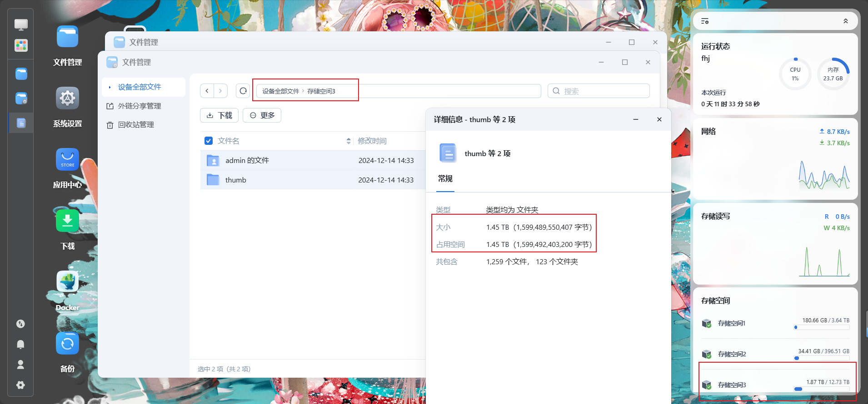Viewport: 868px width, 404px height.
Task: Switch to the 常规 tab in details dialog
Action: pyautogui.click(x=445, y=178)
